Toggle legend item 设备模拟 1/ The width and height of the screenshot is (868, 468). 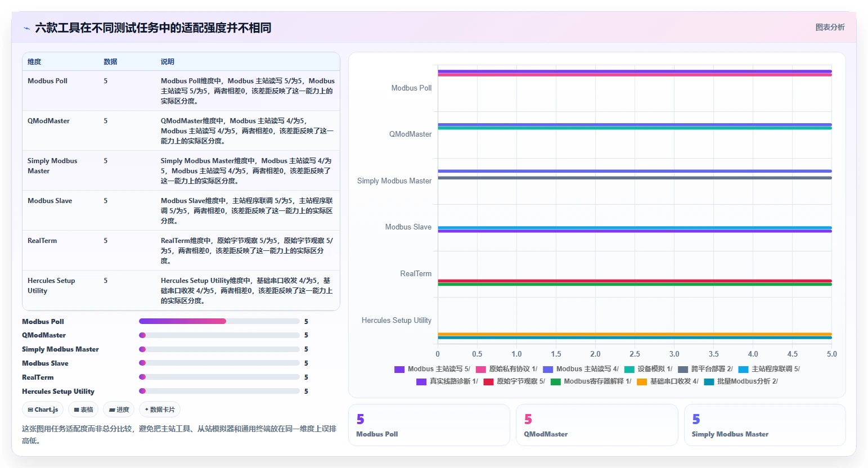648,369
